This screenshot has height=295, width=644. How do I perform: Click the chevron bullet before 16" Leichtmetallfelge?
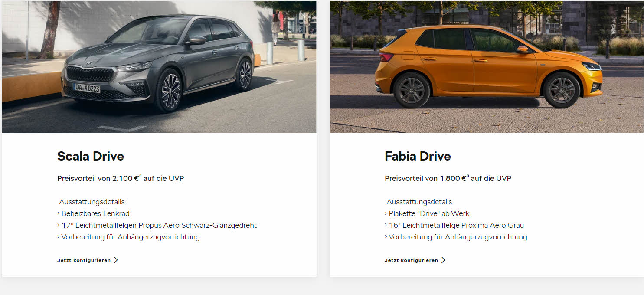[x=386, y=225]
